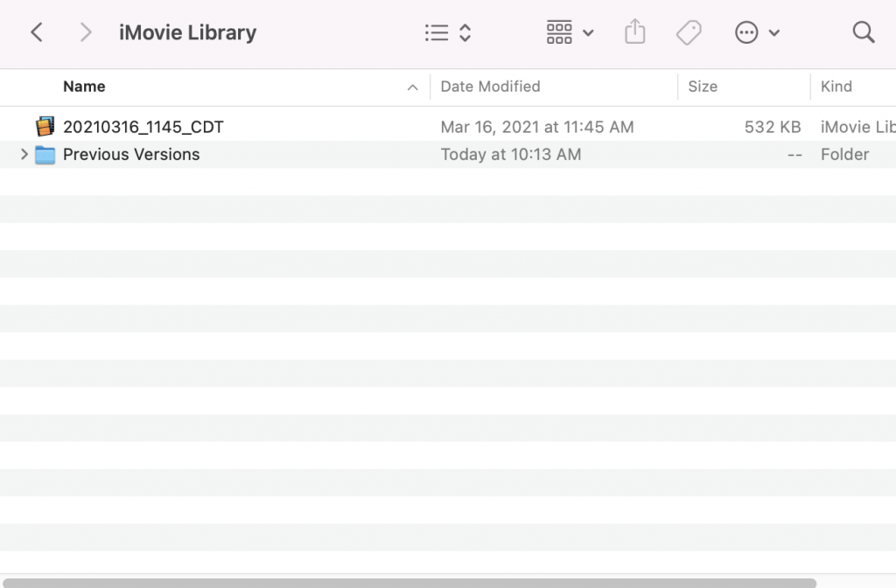The width and height of the screenshot is (896, 588).
Task: Sort files by Date Modified column
Action: pos(490,87)
